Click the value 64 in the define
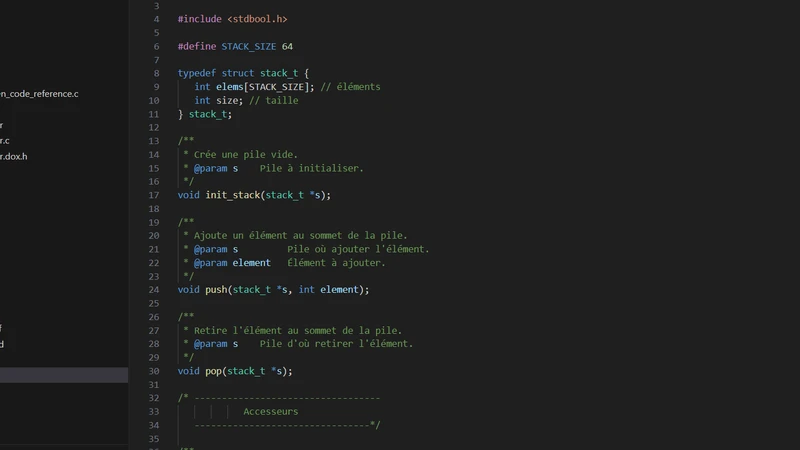 (287, 46)
